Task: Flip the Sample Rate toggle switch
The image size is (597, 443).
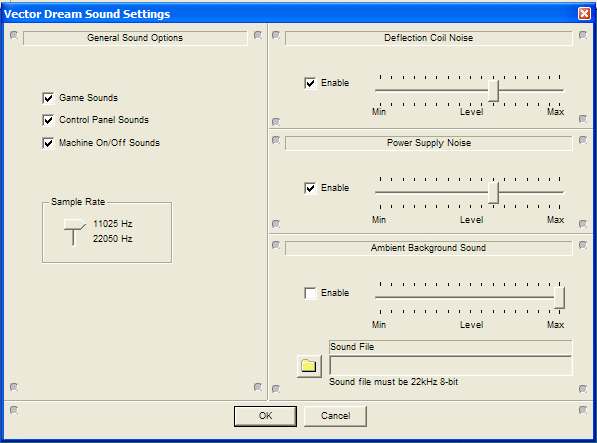Action: pos(74,232)
